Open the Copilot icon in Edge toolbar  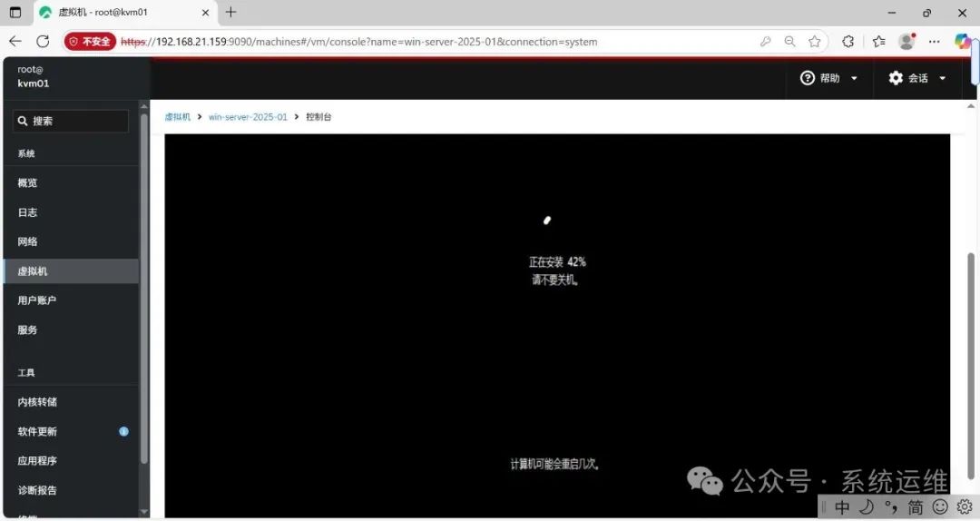click(x=963, y=41)
